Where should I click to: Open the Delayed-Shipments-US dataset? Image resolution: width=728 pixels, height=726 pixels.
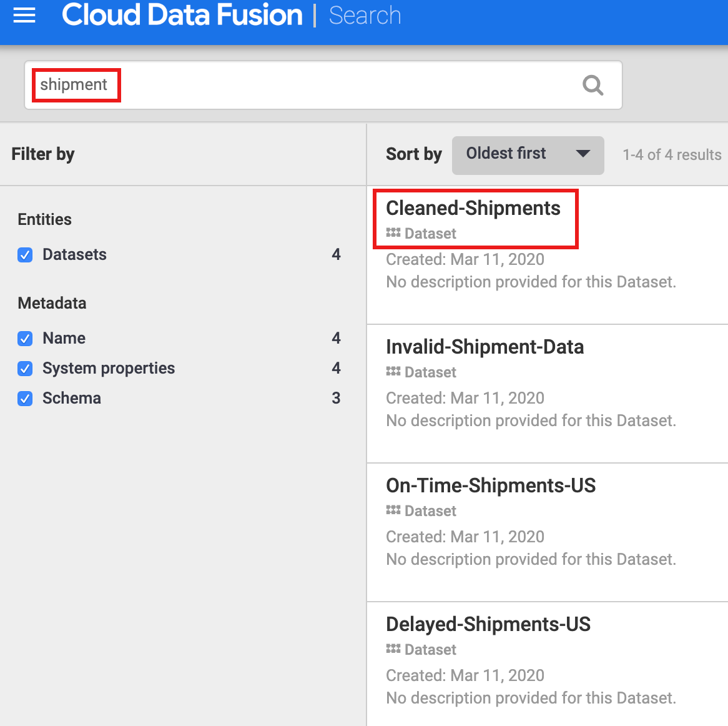(488, 624)
